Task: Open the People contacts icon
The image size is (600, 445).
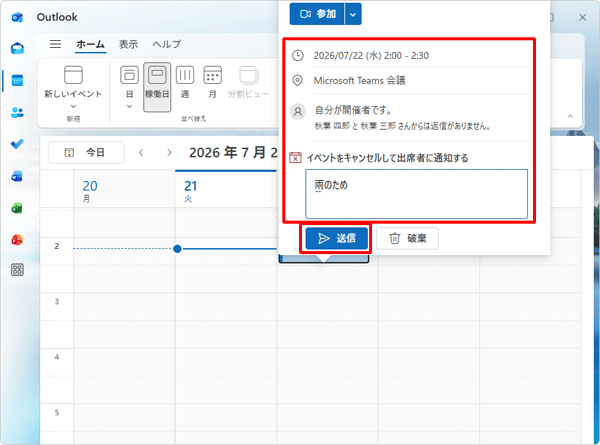Action: pyautogui.click(x=17, y=112)
